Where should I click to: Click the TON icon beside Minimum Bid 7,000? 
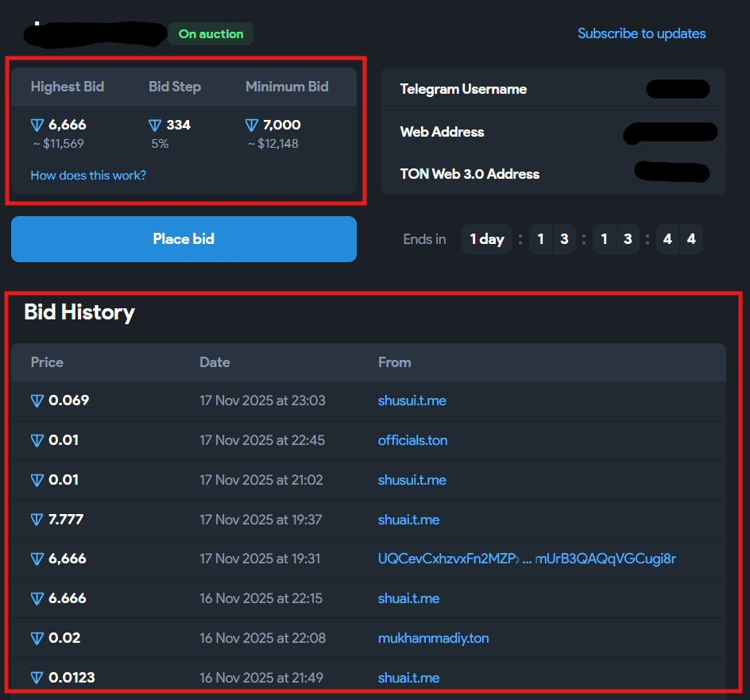pyautogui.click(x=252, y=125)
